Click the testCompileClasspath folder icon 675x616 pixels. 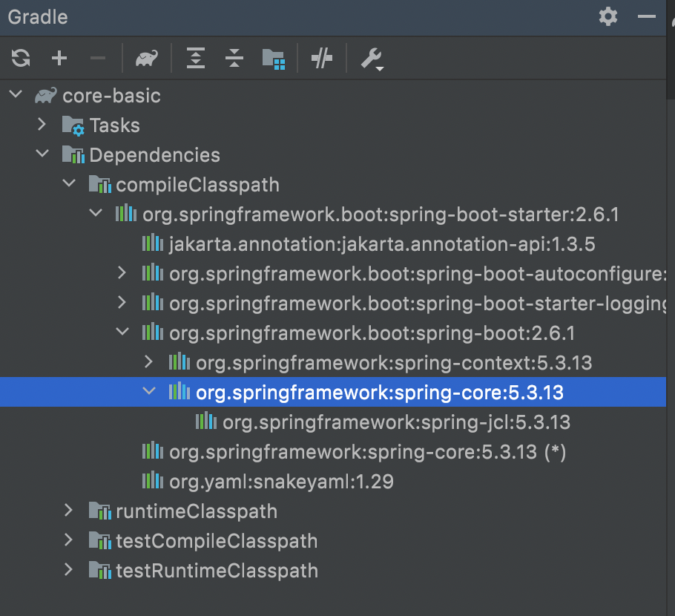[x=100, y=541]
